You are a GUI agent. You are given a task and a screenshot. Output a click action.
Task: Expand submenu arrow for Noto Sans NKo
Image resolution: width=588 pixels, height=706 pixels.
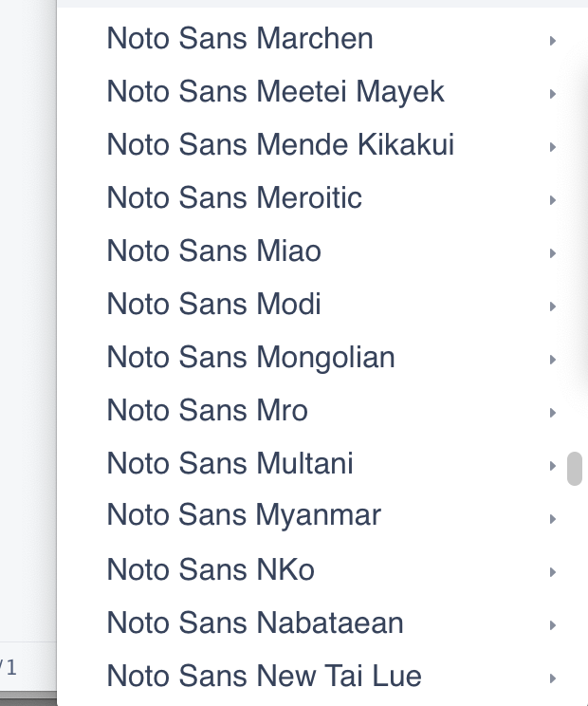pos(552,572)
